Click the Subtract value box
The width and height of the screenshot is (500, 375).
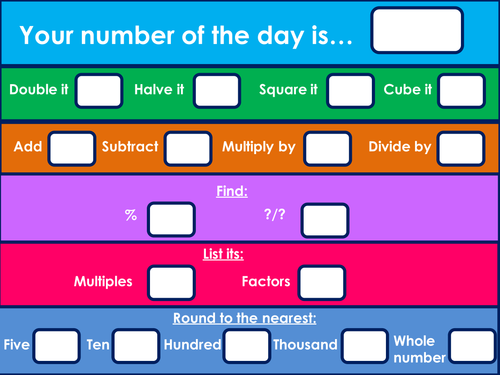(x=188, y=148)
